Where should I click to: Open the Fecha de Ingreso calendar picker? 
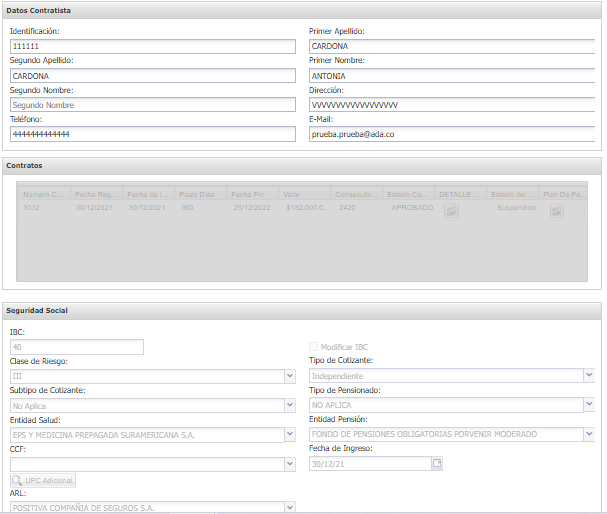[436, 464]
